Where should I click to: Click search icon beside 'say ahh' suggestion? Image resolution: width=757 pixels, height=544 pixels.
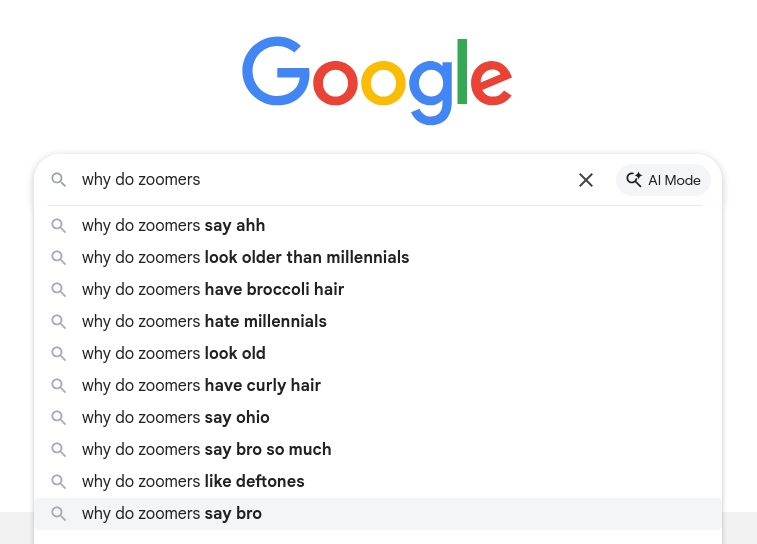coord(59,225)
